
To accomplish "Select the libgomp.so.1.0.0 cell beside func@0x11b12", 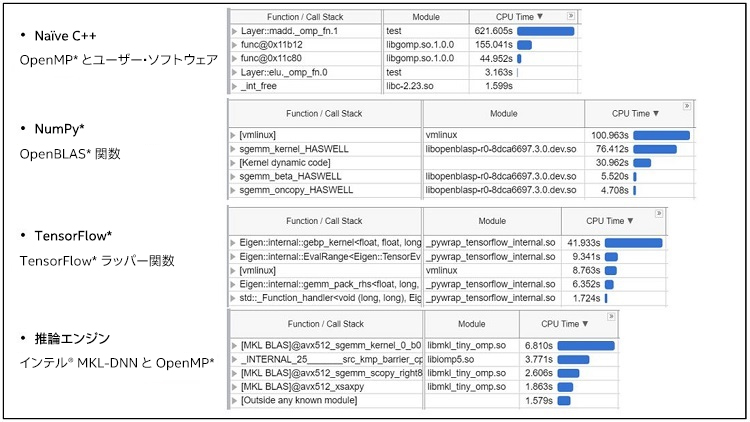I will (426, 45).
